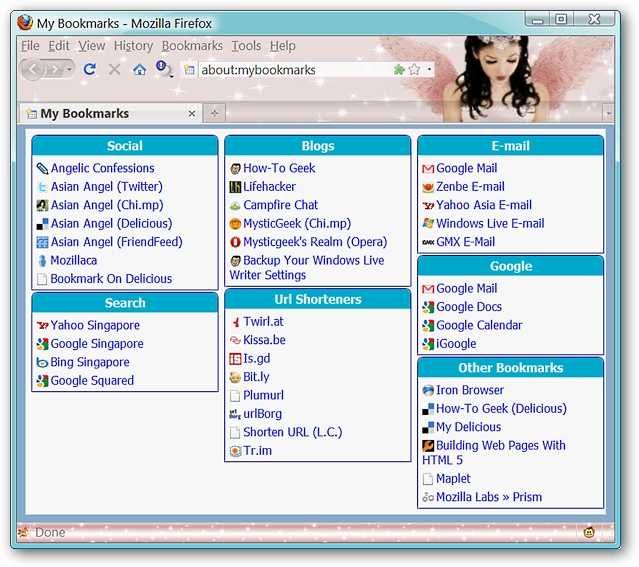This screenshot has width=639, height=567.
Task: Open Google Mail in the E-mail section
Action: tap(466, 168)
